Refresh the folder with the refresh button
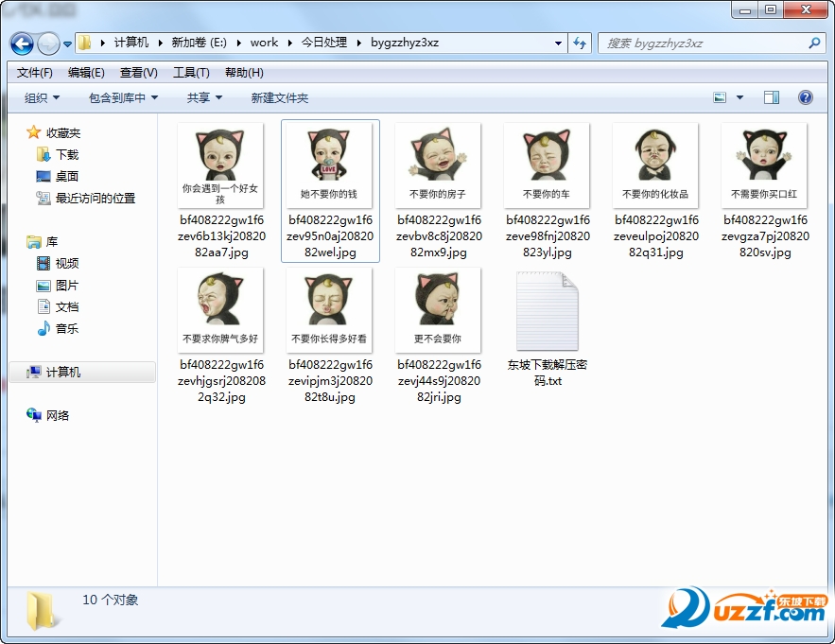Viewport: 835px width, 644px height. coord(580,44)
